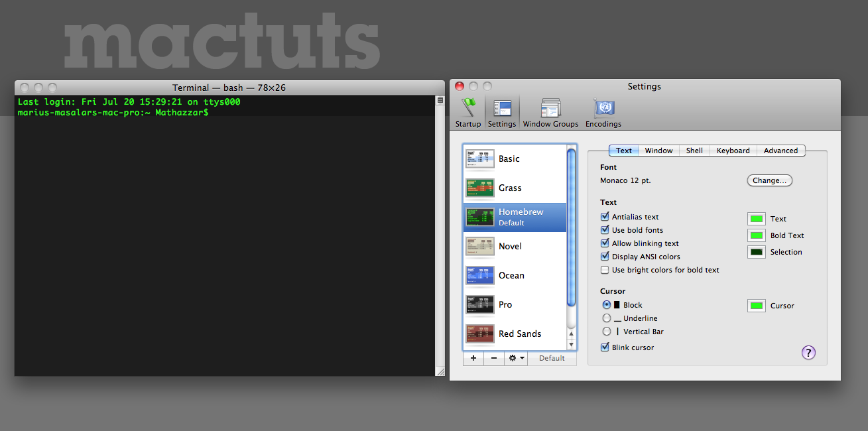Choose the Pro profile

(515, 305)
